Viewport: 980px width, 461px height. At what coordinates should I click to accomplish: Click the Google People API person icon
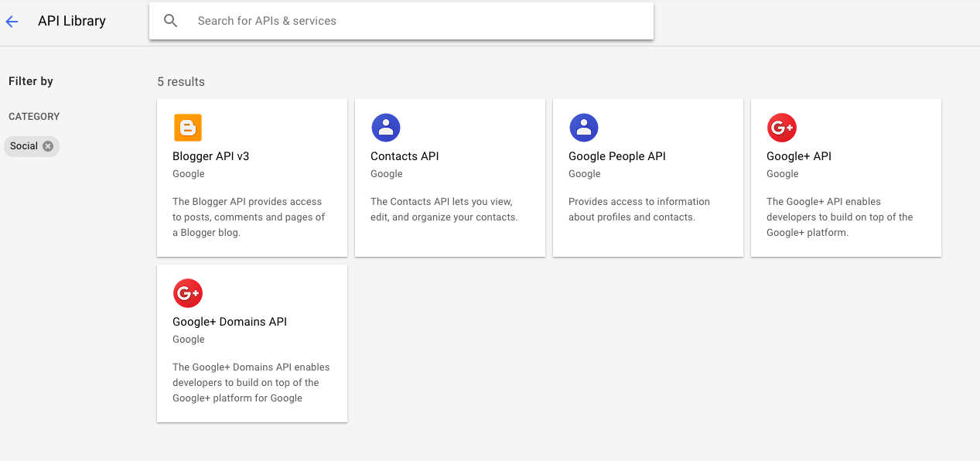point(584,128)
